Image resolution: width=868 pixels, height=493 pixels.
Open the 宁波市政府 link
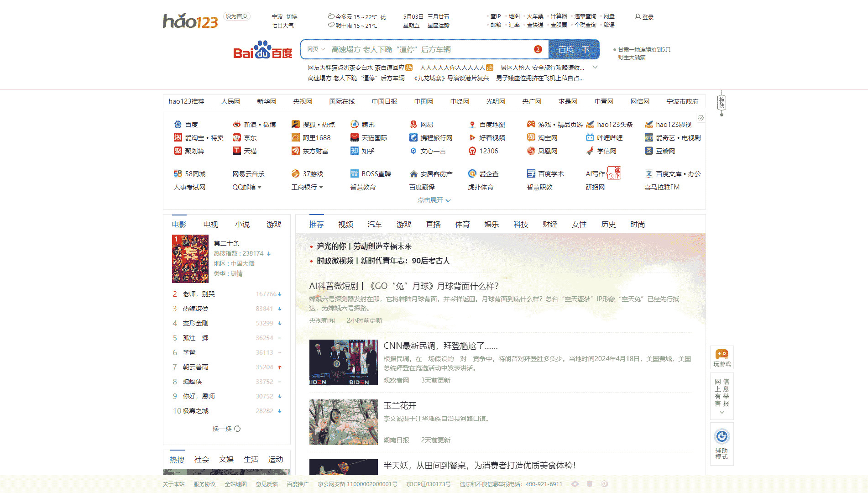coord(682,101)
